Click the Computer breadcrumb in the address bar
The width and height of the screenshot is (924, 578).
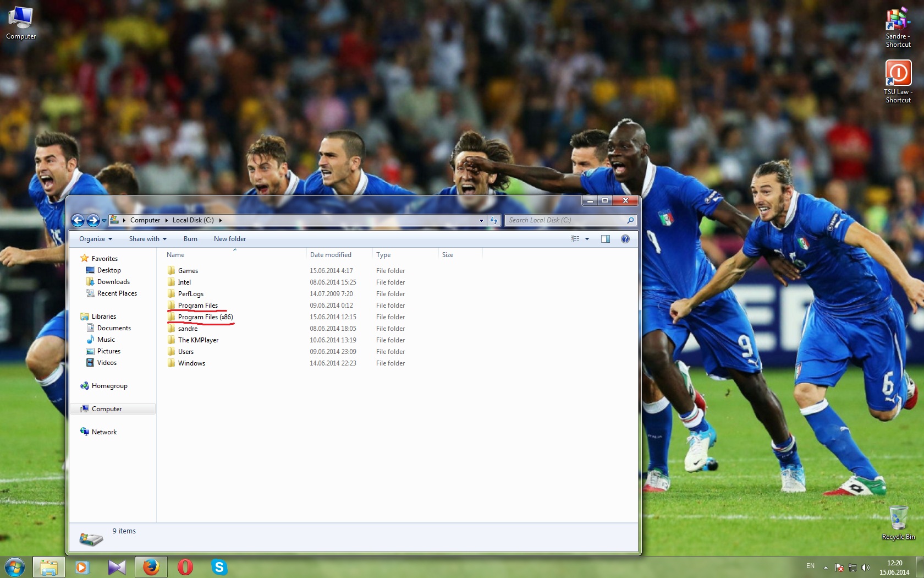145,220
